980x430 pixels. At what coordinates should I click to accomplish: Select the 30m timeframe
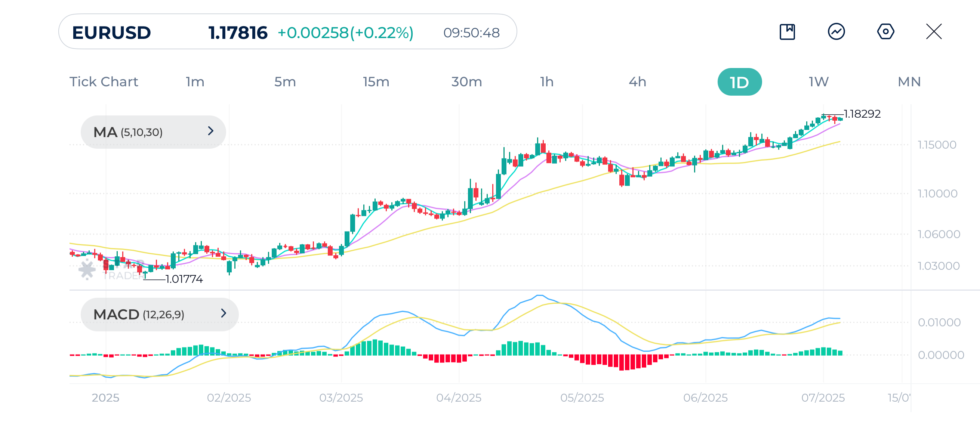(x=466, y=82)
